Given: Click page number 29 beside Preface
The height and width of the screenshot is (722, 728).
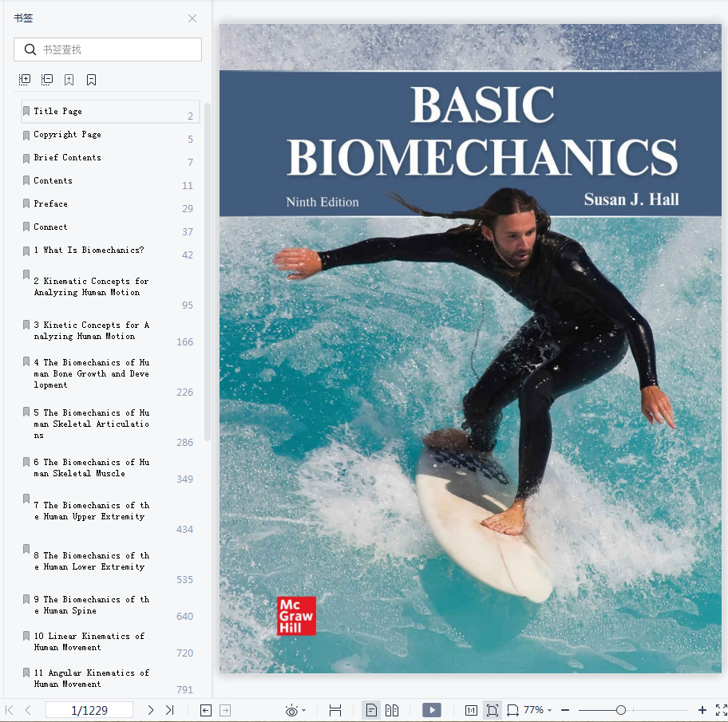Looking at the screenshot, I should (x=188, y=209).
